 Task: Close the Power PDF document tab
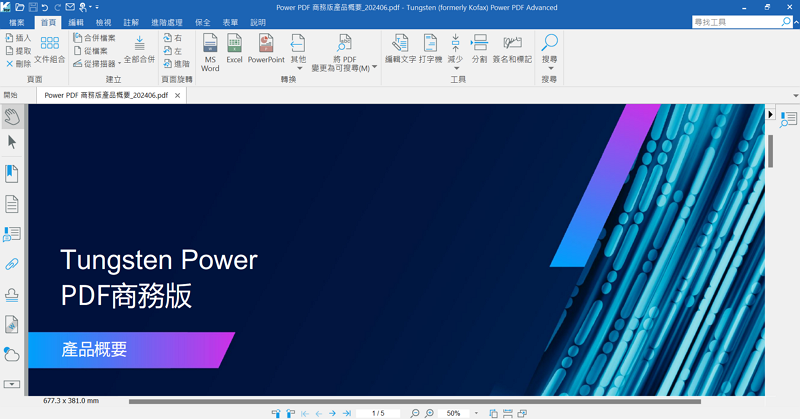click(178, 95)
